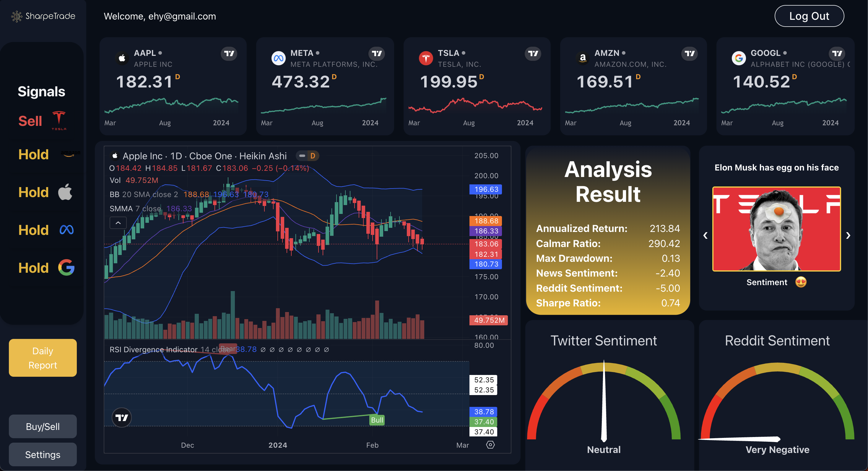Click the Meta logo on META card
Screen dimensions: 868x471
(x=278, y=58)
